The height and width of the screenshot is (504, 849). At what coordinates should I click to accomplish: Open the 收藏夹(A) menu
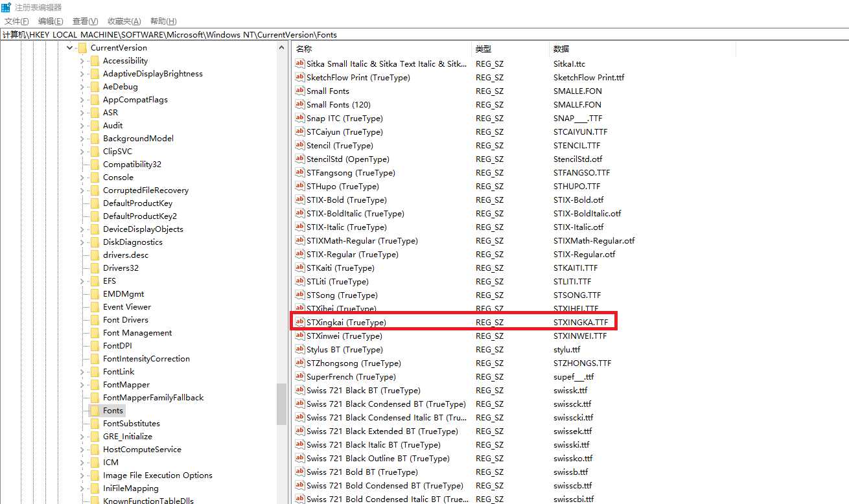coord(124,21)
